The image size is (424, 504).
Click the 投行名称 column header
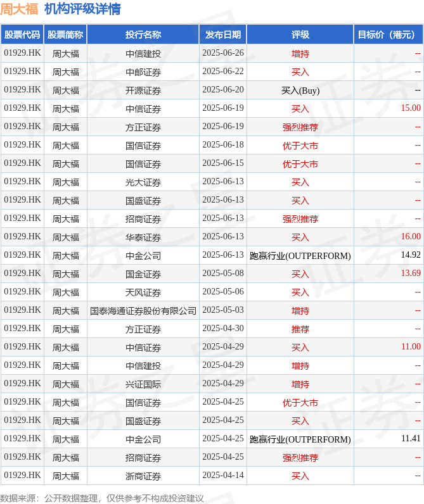[x=143, y=34]
